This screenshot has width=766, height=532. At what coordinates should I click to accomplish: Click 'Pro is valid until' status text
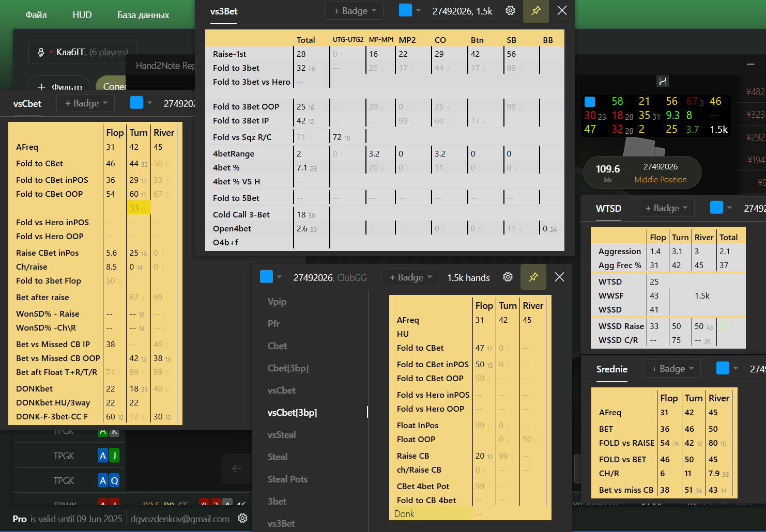point(67,519)
